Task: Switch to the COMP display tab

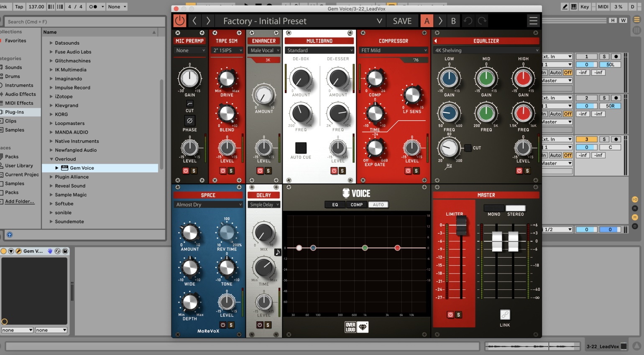Action: pos(357,205)
